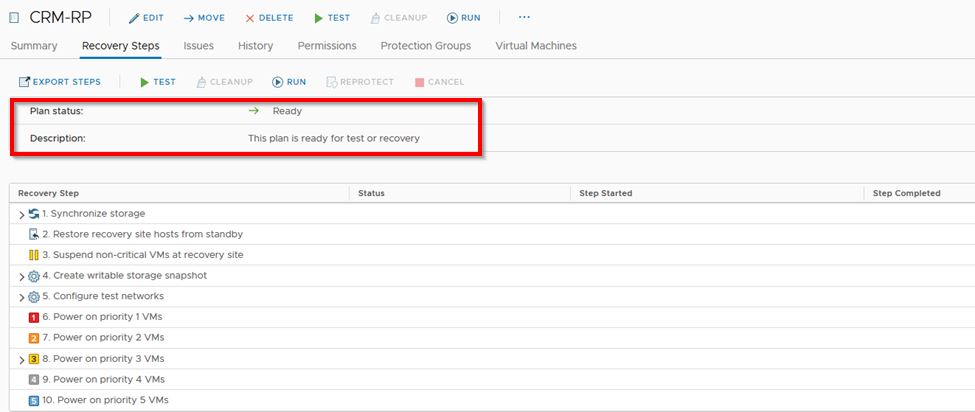Screen dimensions: 975x412
Task: Expand Create writable storage snapshot step
Action: point(21,276)
